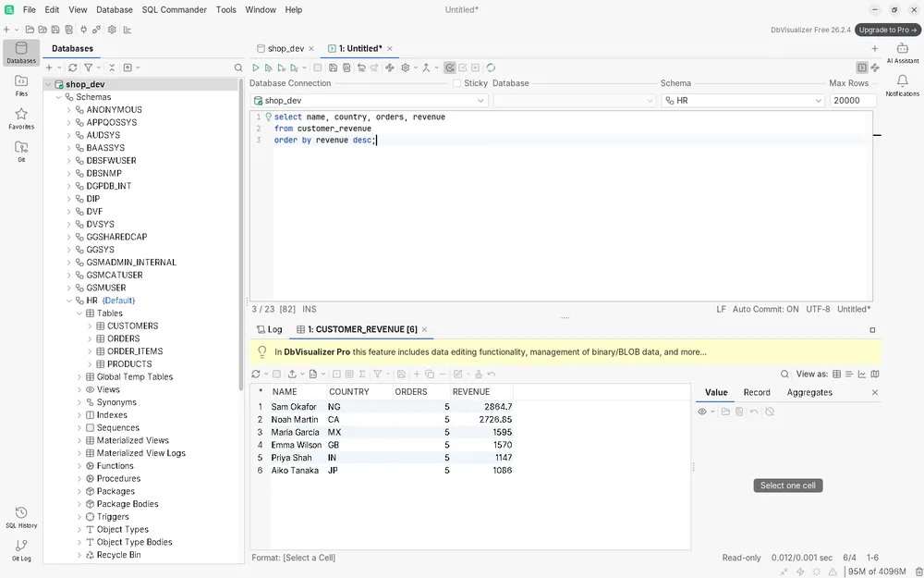The height and width of the screenshot is (578, 924).
Task: Open the Favorites sidebar panel
Action: pos(21,118)
